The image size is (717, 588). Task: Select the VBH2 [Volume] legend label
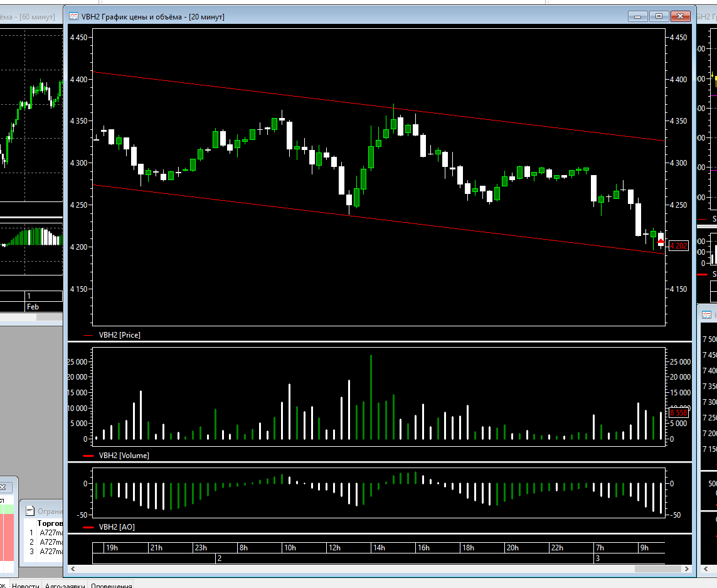point(124,456)
